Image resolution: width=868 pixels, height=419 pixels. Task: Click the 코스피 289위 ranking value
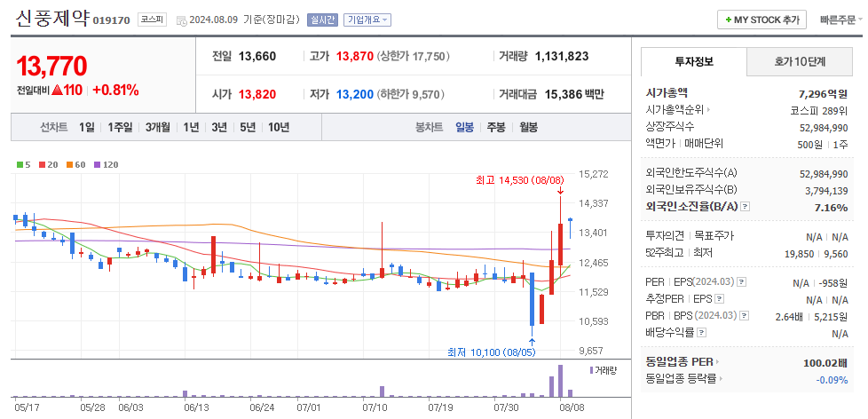click(819, 110)
